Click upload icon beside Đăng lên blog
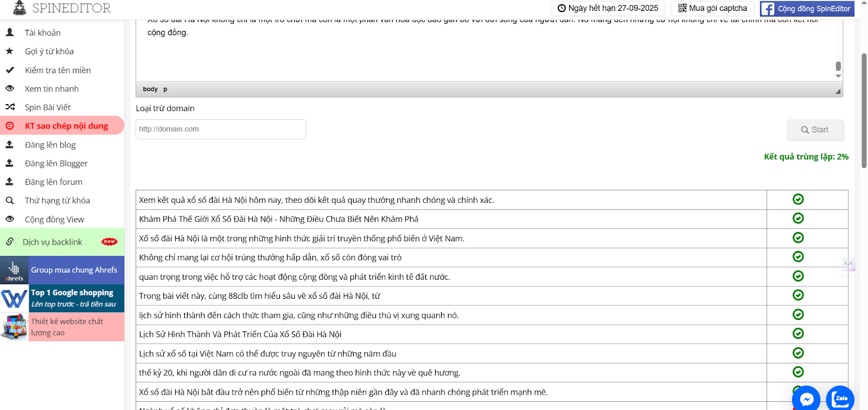868x410 pixels. tap(9, 144)
